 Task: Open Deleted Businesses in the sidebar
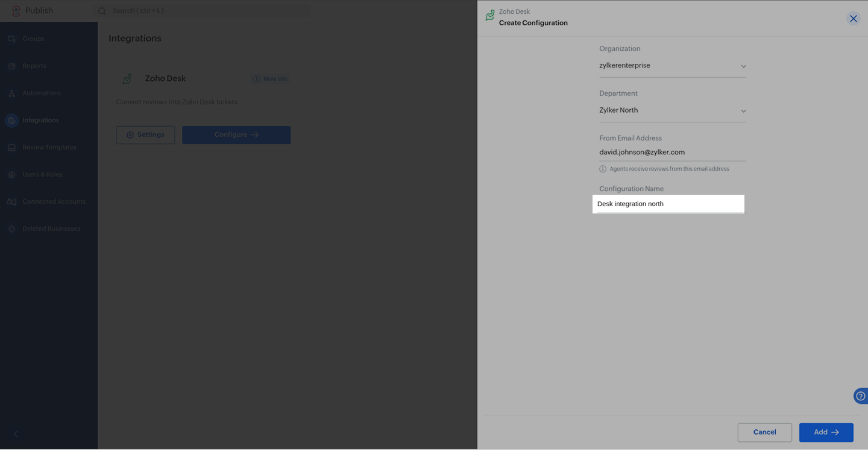point(51,229)
